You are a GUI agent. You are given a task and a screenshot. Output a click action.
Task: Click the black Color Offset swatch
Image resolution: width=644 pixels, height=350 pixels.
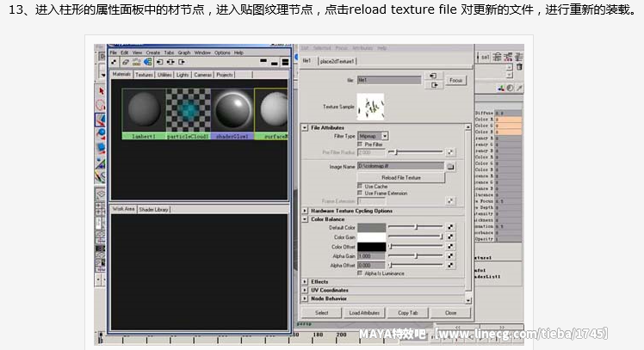[x=372, y=247]
